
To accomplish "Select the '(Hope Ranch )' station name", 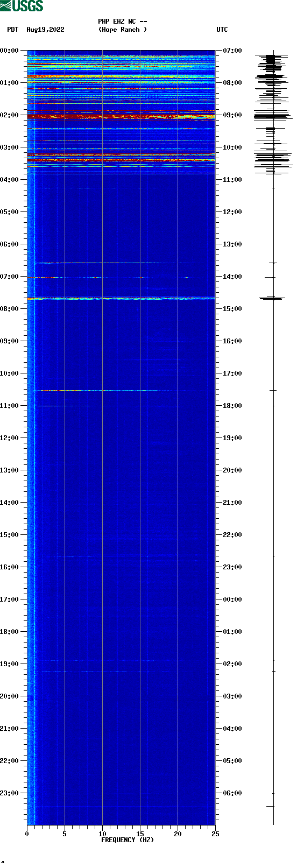I will [x=123, y=30].
